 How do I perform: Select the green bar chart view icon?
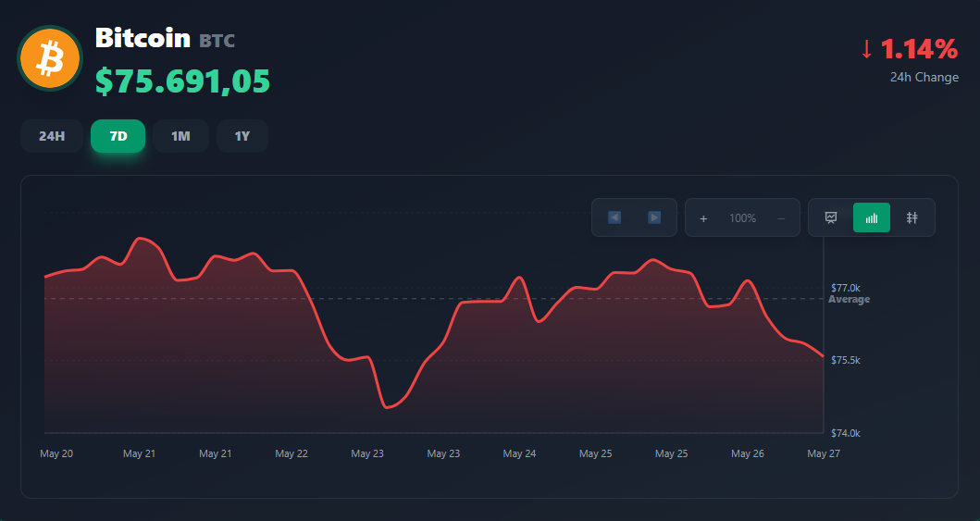(x=871, y=217)
